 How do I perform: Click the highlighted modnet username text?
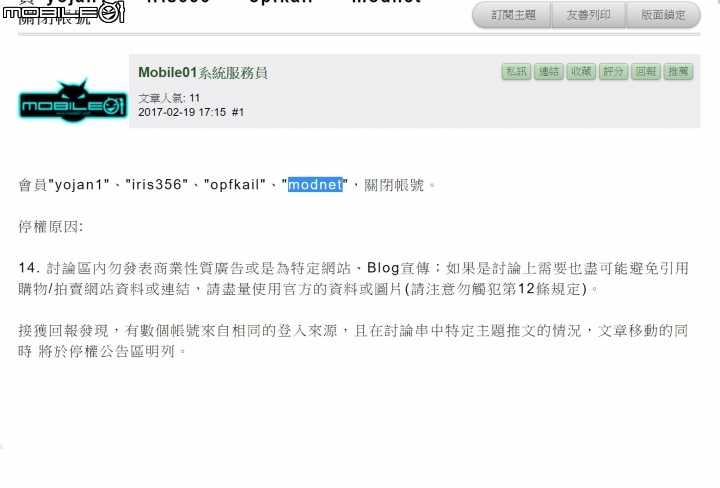click(315, 185)
